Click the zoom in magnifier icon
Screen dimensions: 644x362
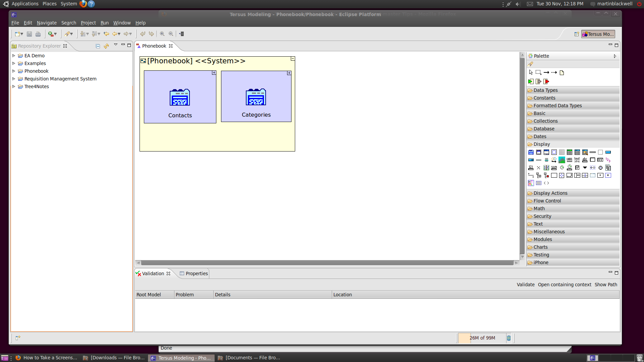point(162,34)
